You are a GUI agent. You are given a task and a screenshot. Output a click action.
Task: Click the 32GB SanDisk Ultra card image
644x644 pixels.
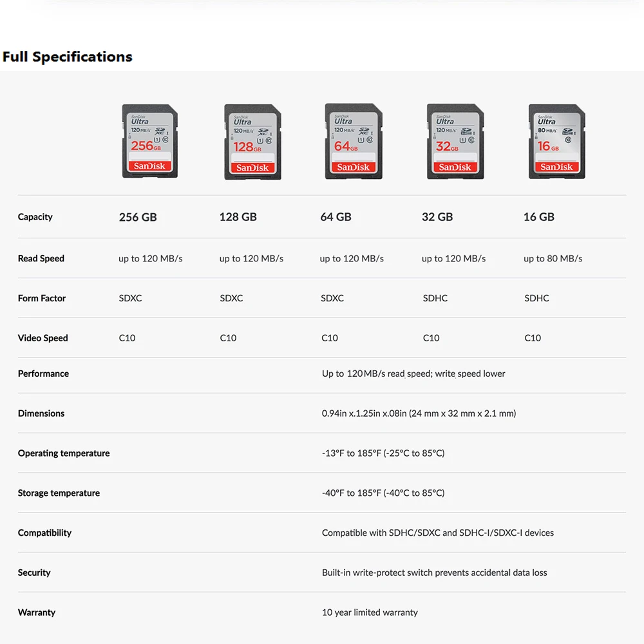[455, 141]
